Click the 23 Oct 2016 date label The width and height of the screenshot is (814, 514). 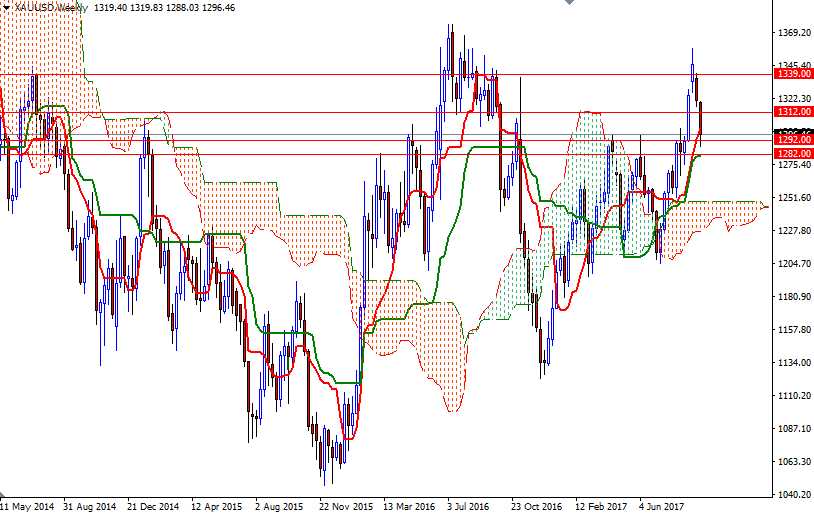(537, 506)
